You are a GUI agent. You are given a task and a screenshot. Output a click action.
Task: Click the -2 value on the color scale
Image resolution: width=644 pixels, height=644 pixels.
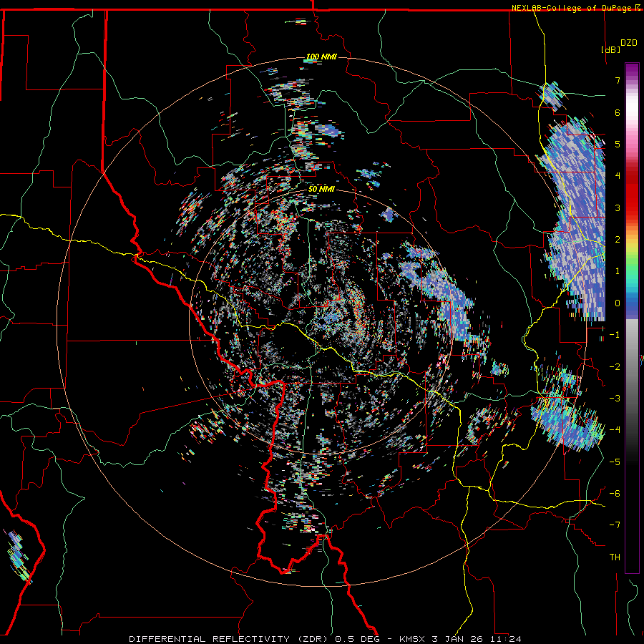coord(615,366)
